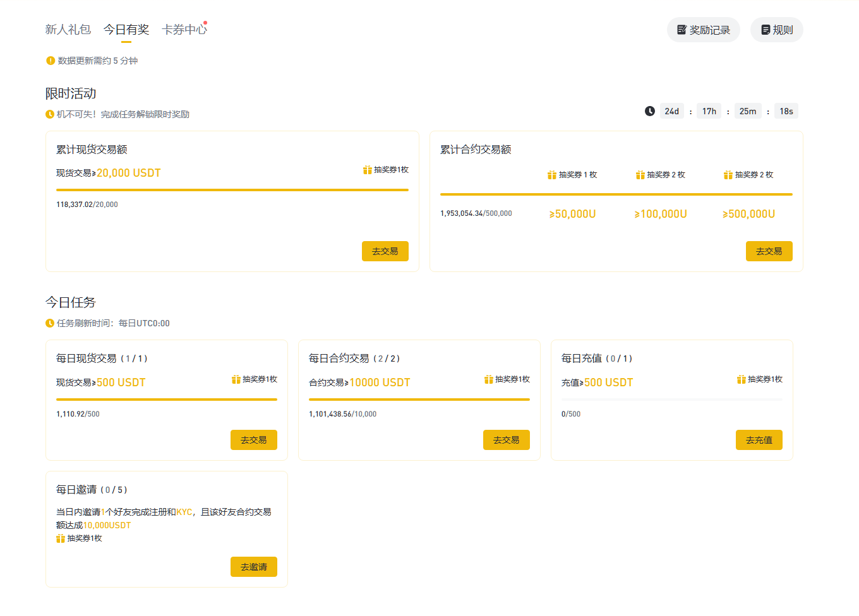Click the 10000 USDT contract target text

point(380,382)
